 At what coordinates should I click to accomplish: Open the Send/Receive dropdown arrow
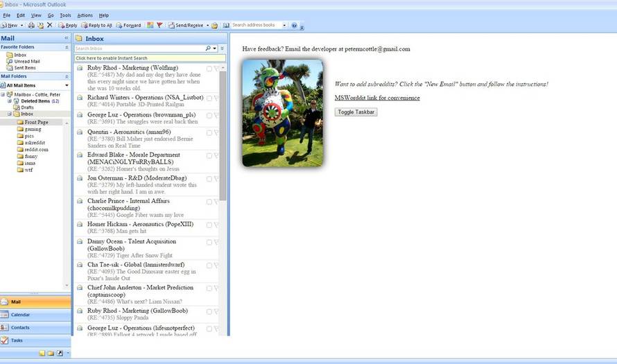point(207,25)
